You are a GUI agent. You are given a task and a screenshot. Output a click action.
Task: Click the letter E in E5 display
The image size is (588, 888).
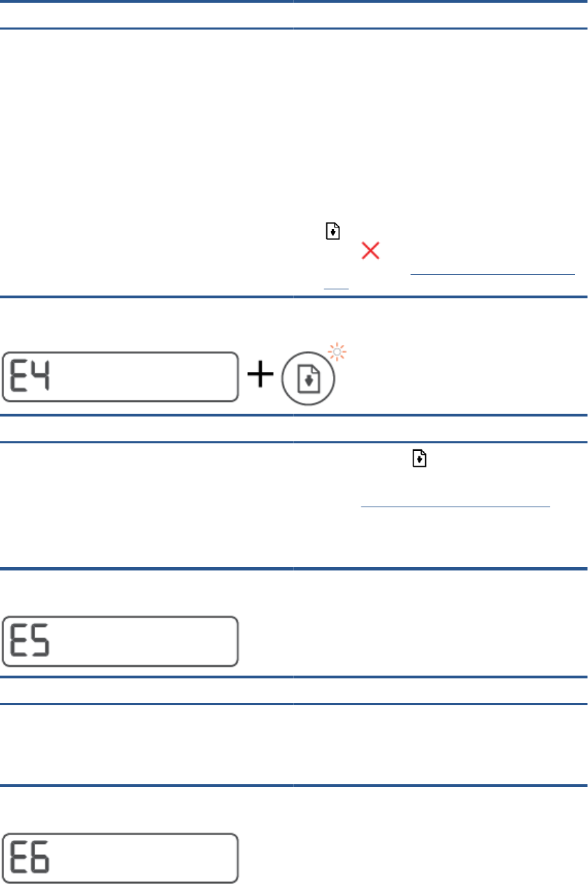pos(20,641)
